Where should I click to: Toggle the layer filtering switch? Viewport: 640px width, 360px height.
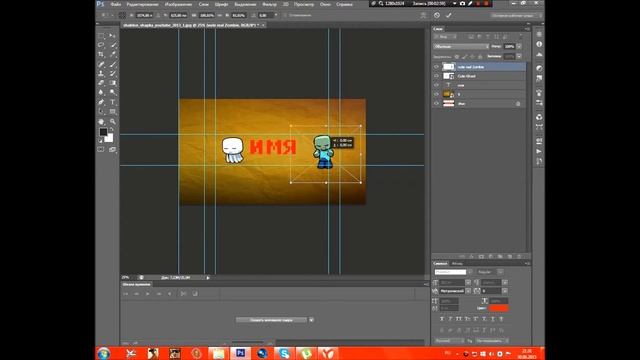tap(520, 37)
